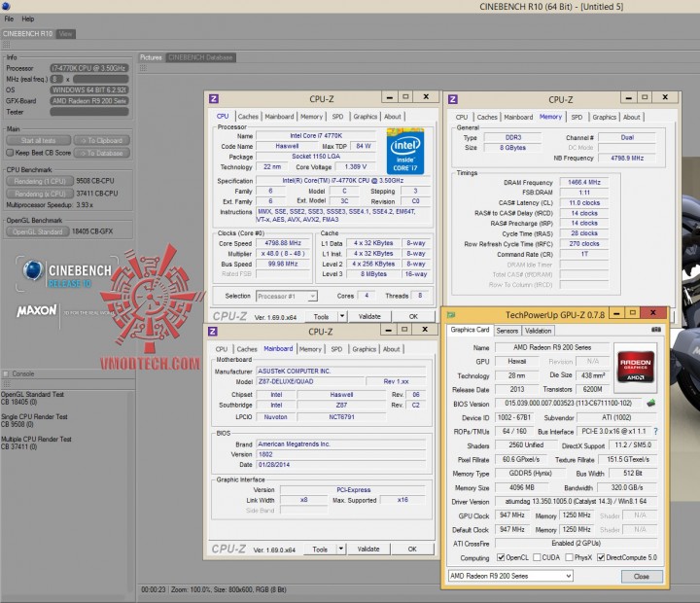Open SPD tab in CPU-Z Memory window
700x603 pixels.
pyautogui.click(x=577, y=117)
